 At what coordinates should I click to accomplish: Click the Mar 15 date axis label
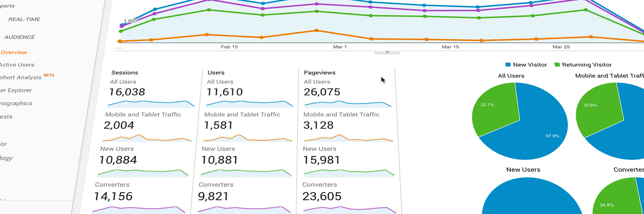(450, 47)
